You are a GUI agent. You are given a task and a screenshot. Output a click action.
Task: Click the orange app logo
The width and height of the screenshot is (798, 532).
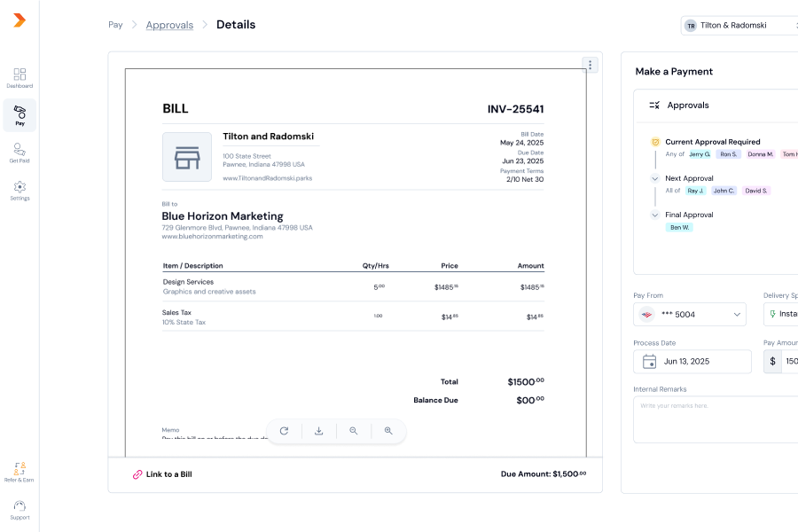pos(20,20)
